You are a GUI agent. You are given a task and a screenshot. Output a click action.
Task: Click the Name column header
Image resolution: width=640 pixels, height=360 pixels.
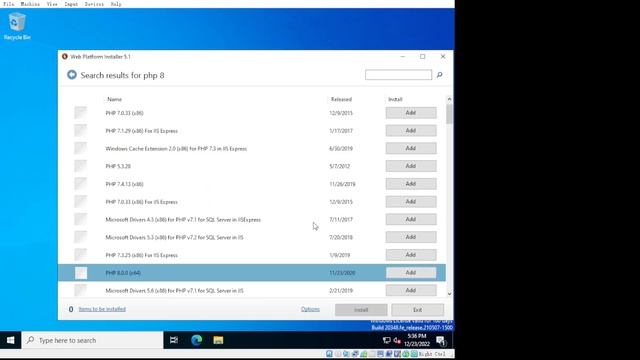pos(114,99)
